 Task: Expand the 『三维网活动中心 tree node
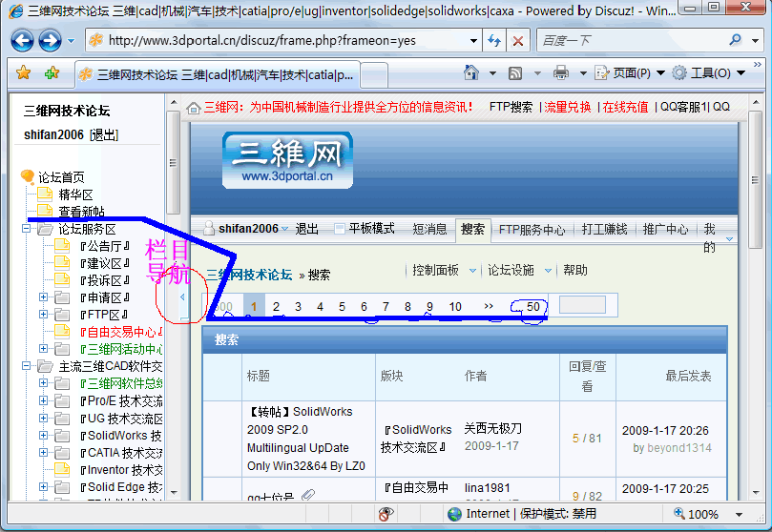pos(43,349)
